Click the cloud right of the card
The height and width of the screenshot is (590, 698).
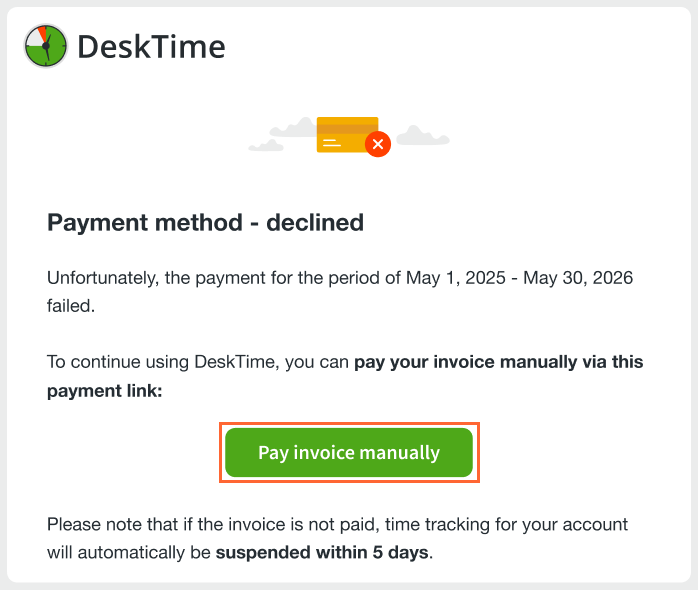coord(423,135)
